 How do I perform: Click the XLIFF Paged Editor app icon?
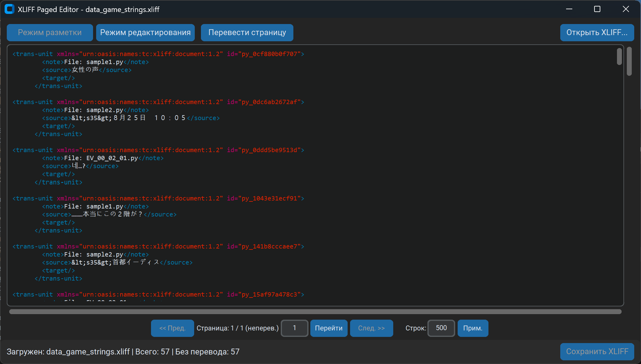pos(10,9)
